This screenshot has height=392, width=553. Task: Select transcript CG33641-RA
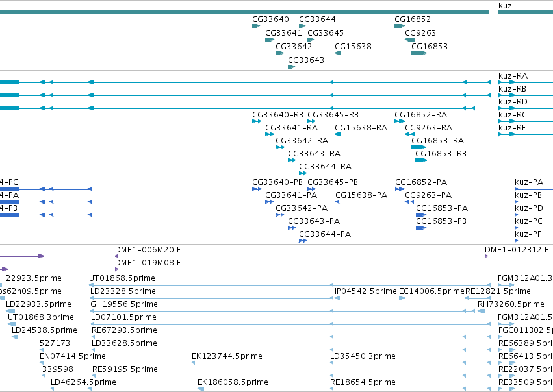(292, 128)
